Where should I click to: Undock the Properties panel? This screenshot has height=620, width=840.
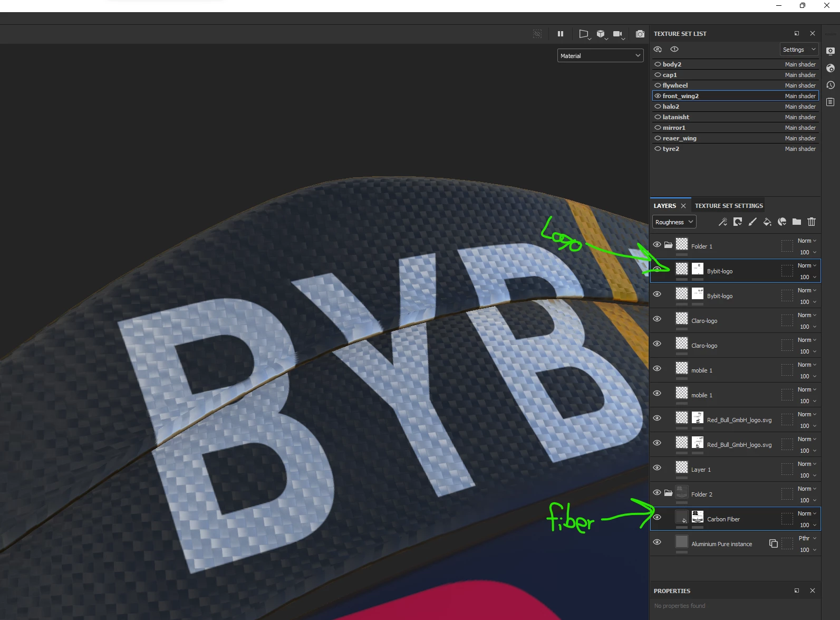[x=797, y=590]
